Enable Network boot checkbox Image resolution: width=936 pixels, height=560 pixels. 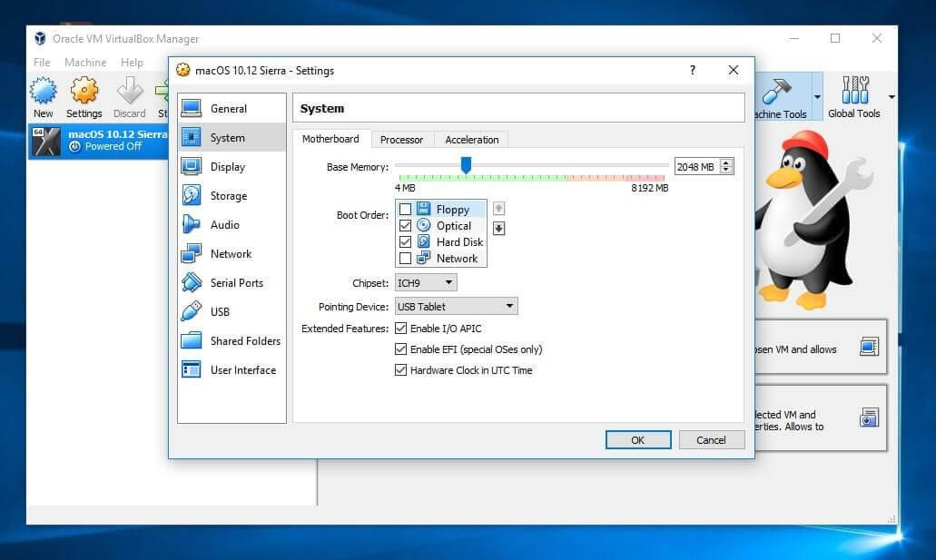coord(405,259)
